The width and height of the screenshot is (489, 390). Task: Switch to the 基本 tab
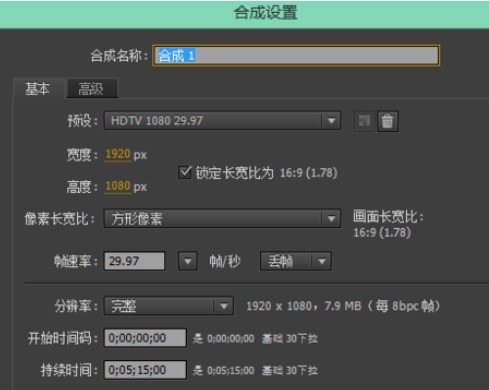pyautogui.click(x=38, y=89)
